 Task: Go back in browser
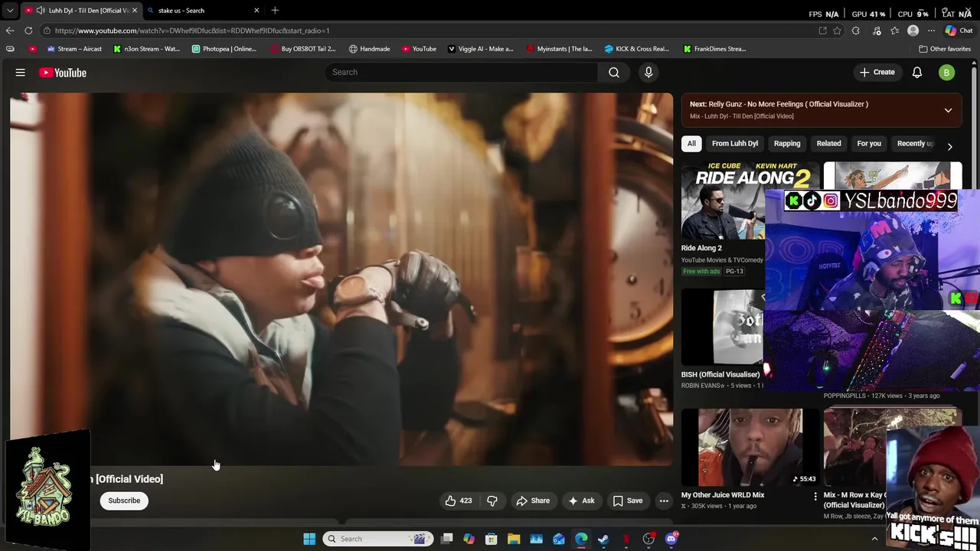point(10,31)
